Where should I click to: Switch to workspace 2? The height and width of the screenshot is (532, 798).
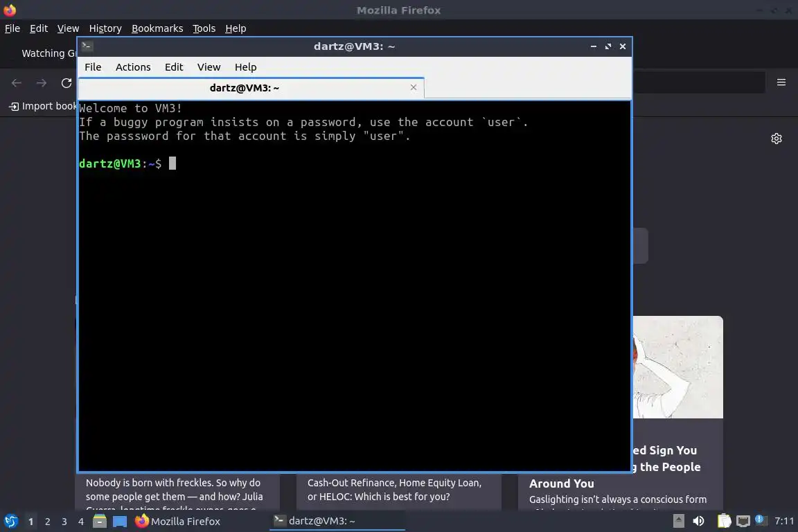pos(47,522)
